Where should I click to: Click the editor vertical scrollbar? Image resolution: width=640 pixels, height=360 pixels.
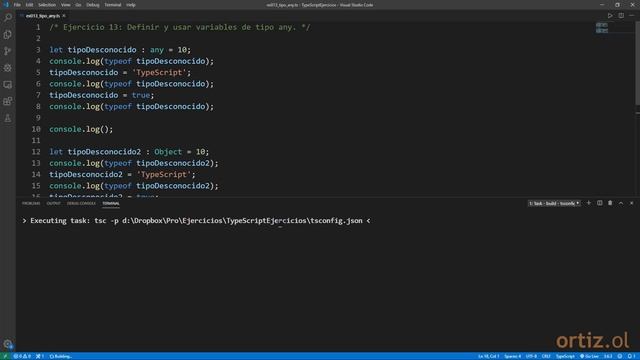[x=637, y=63]
